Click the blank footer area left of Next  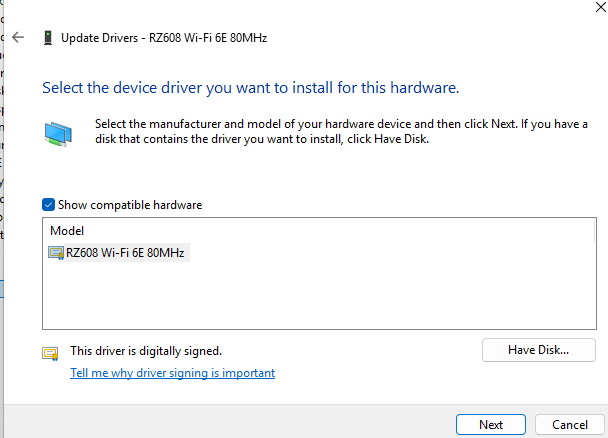[x=230, y=424]
